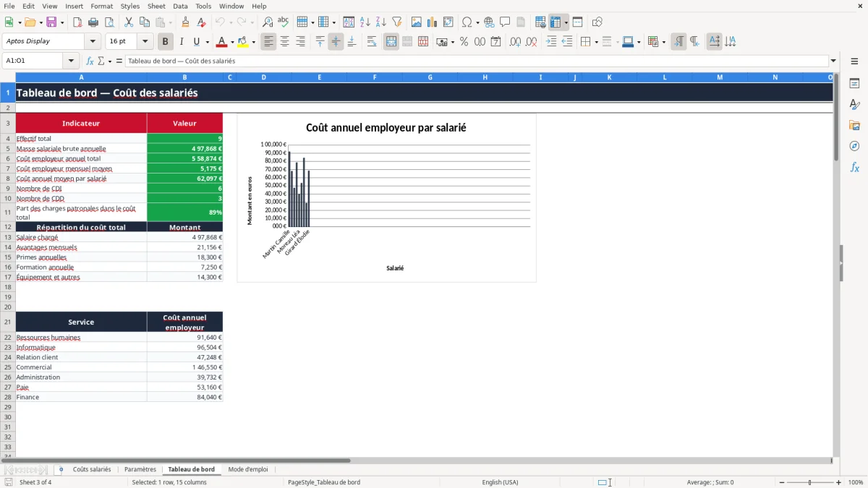868x488 pixels.
Task: Toggle Underline formatting
Action: click(x=196, y=42)
